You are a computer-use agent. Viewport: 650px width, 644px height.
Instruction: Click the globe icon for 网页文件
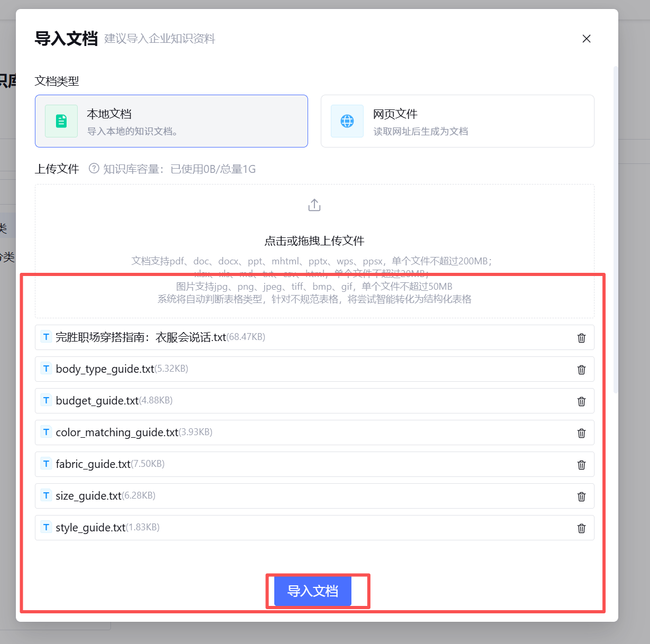coord(347,121)
